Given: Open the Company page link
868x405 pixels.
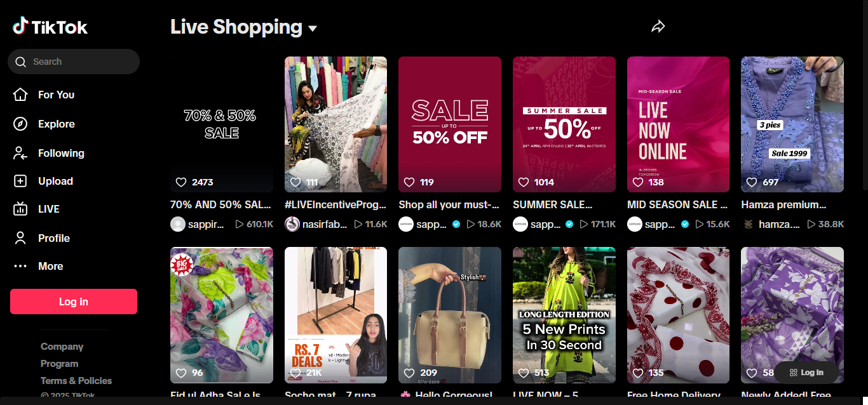Looking at the screenshot, I should pos(62,347).
